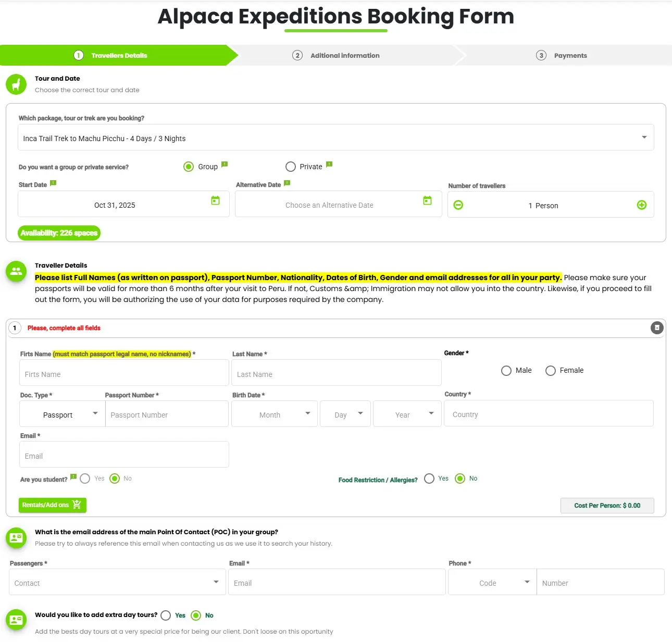Click the Alpaca Expeditions Booking Form title
Viewport: 672px width, 642px height.
point(336,16)
